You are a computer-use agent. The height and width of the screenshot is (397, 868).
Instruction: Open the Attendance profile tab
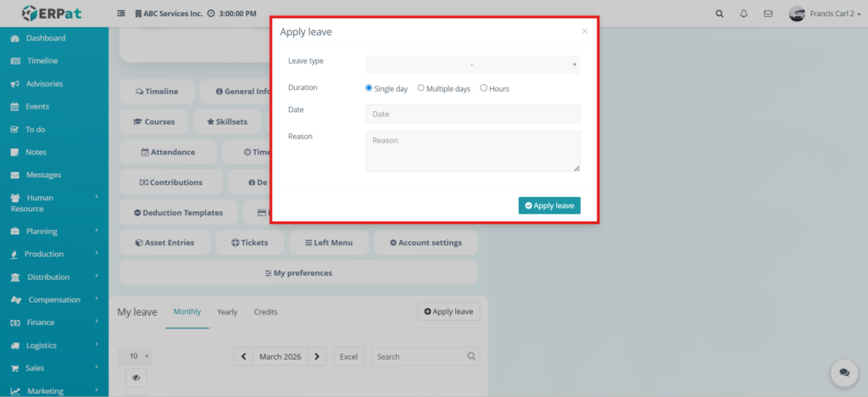click(x=168, y=152)
